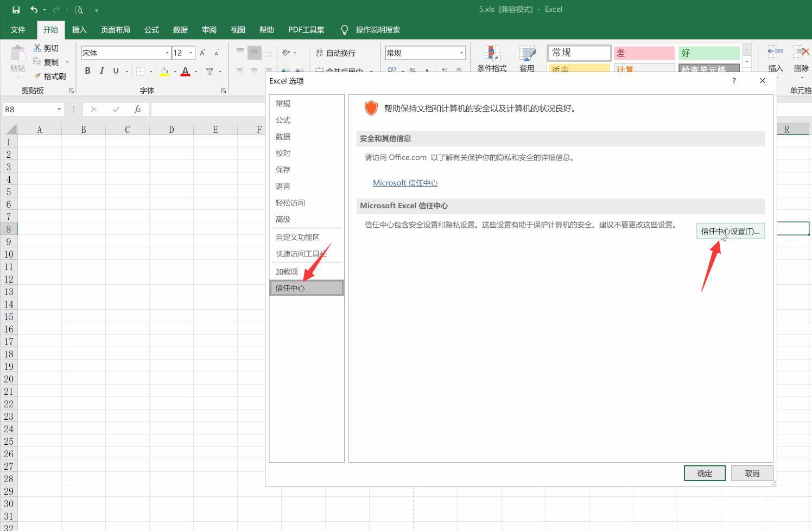
Task: Open the font name dropdown (宋体)
Action: 167,53
